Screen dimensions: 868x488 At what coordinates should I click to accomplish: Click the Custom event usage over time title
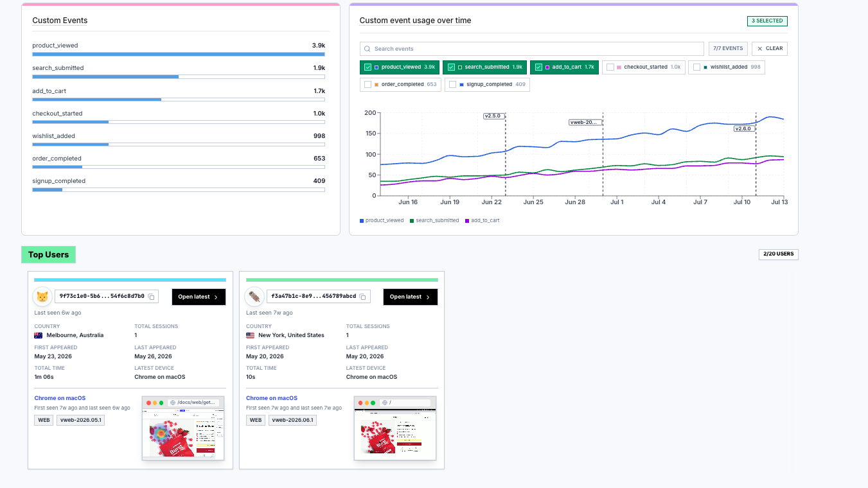point(415,21)
